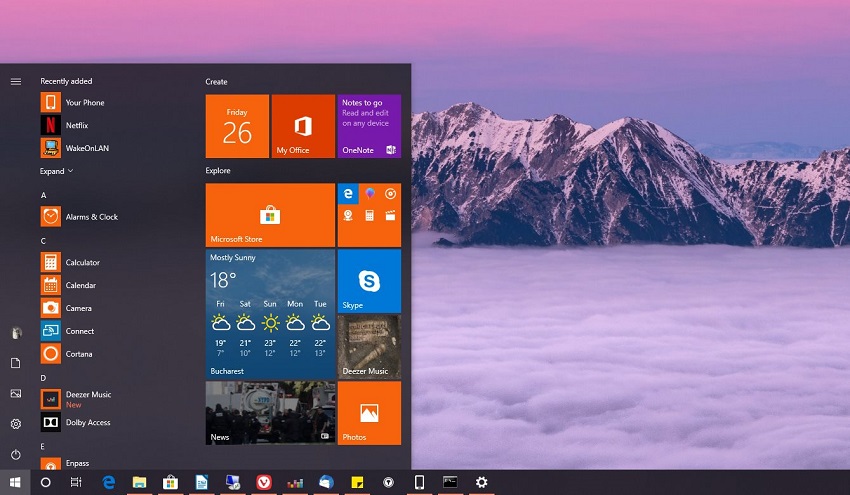Expand the Start hamburger menu
850x495 pixels.
coord(16,81)
